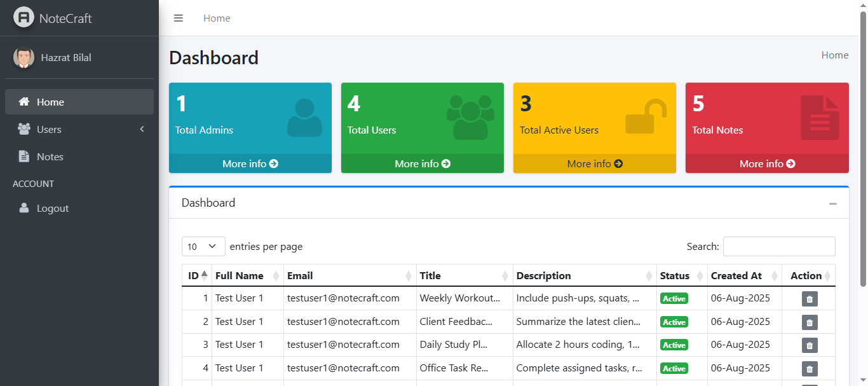Delete the note in row ID 3
Image resolution: width=868 pixels, height=386 pixels.
point(810,345)
